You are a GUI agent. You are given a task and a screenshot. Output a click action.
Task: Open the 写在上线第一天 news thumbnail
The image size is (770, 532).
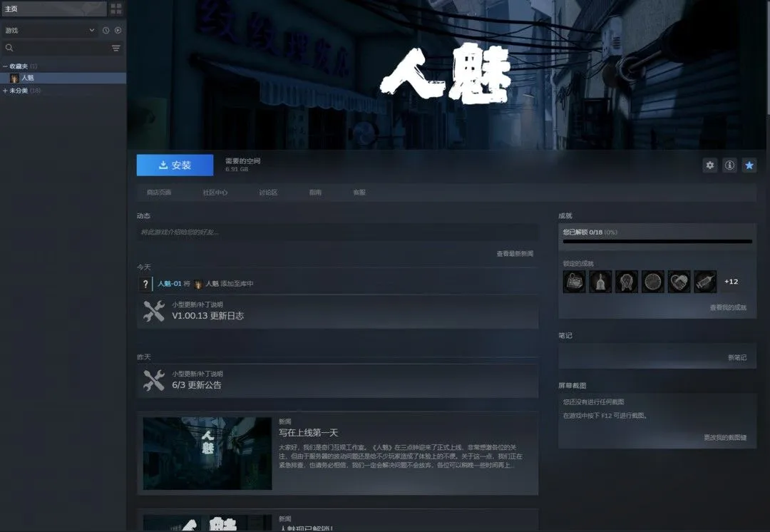(x=207, y=454)
